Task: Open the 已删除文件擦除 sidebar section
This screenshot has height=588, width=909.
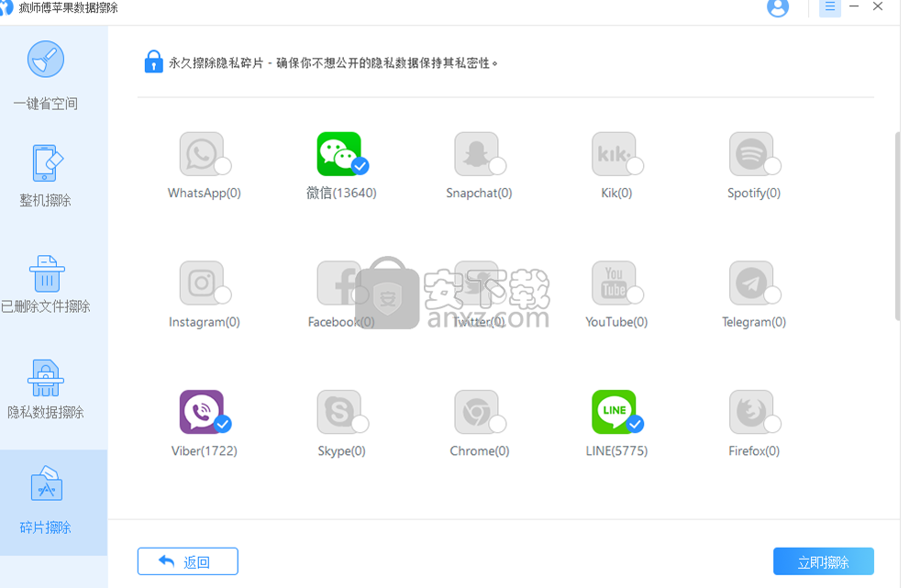Action: pos(45,284)
